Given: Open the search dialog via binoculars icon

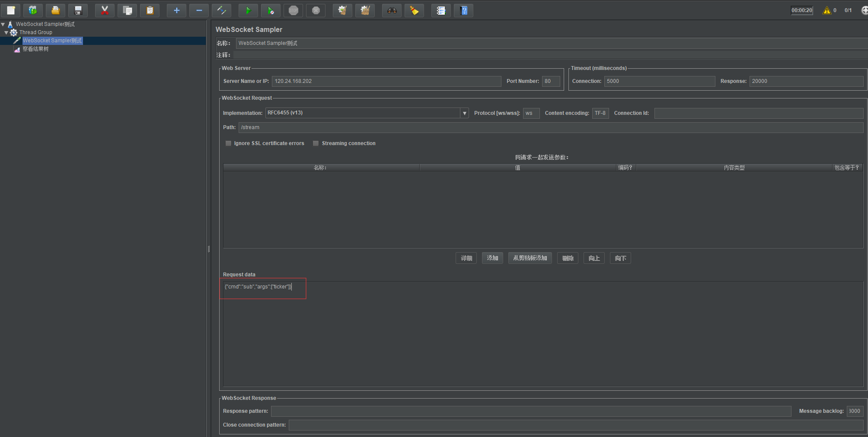Looking at the screenshot, I should point(392,10).
